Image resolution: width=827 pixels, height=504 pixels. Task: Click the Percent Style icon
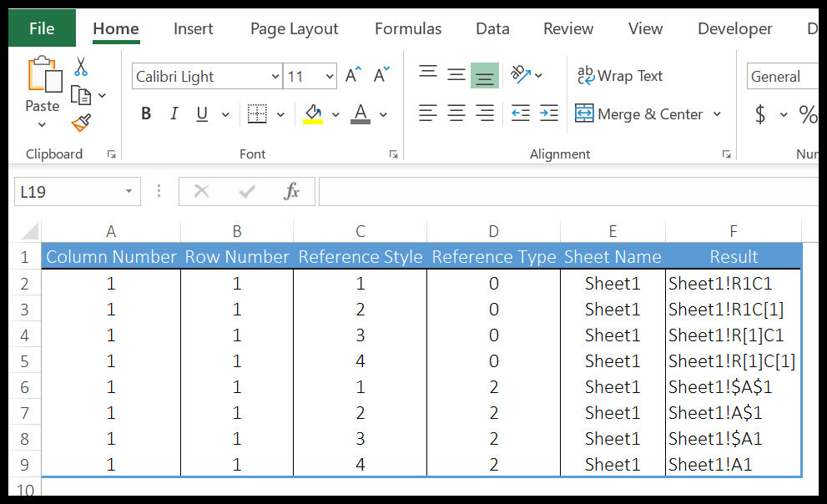[807, 114]
